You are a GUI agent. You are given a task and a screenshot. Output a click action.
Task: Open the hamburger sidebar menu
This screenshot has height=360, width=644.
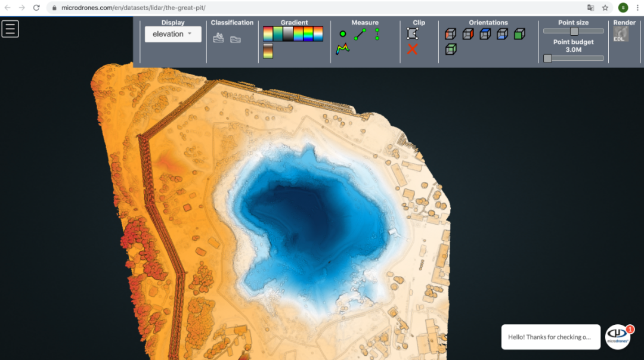coord(10,29)
